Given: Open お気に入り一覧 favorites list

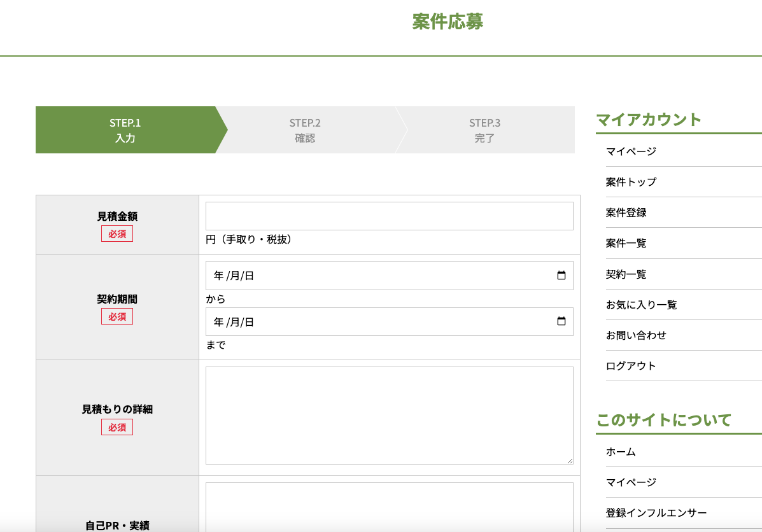Looking at the screenshot, I should point(641,305).
